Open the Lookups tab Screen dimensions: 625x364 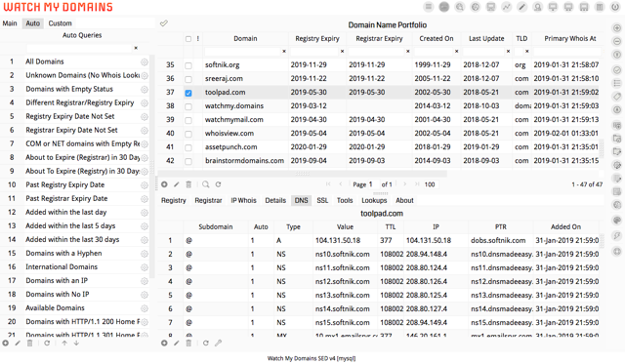[374, 200]
